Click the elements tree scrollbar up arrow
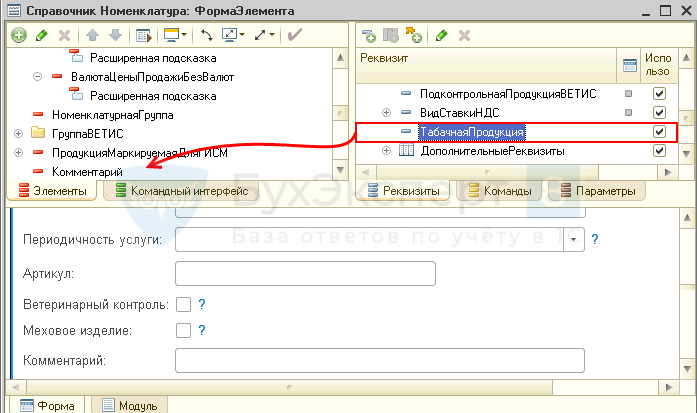697x413 pixels. (x=340, y=58)
